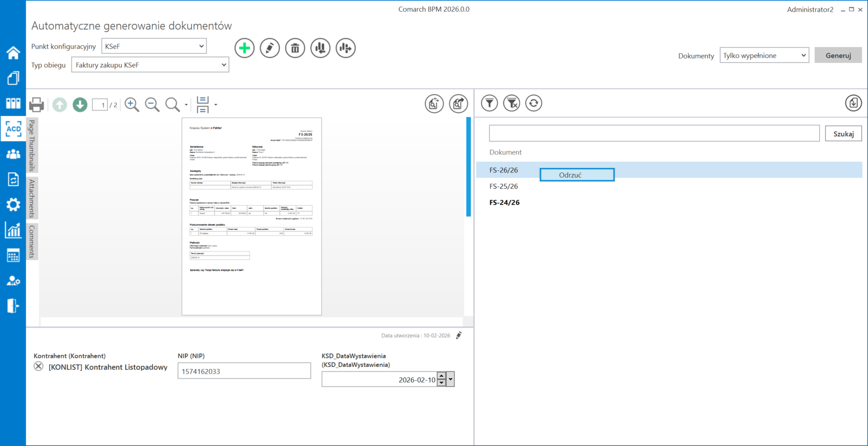
Task: Click the Generuj button
Action: coord(838,55)
